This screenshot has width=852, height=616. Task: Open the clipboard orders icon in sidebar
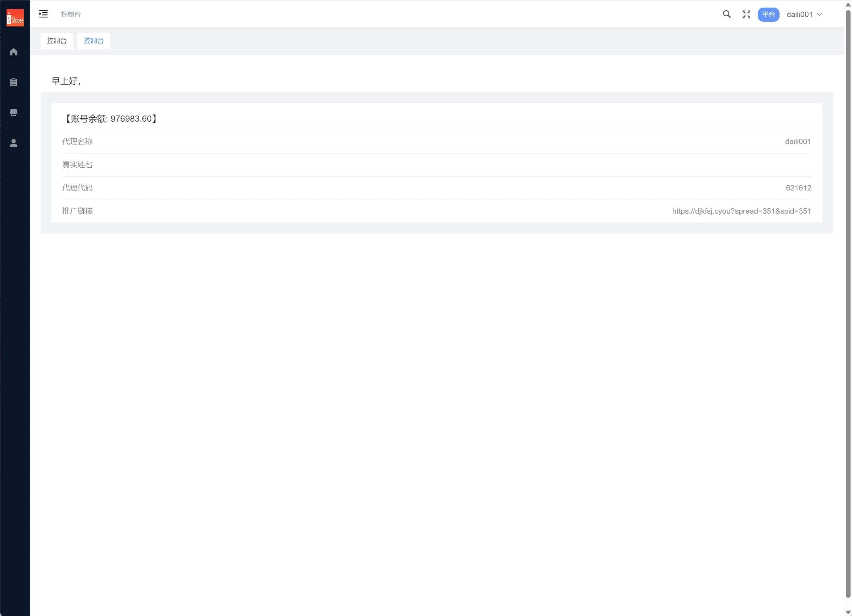point(13,82)
